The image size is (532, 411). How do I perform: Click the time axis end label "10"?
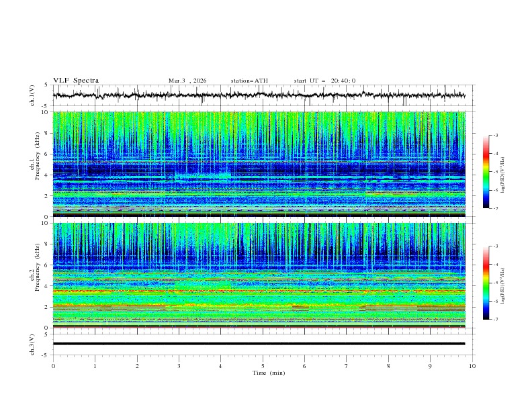pyautogui.click(x=472, y=366)
